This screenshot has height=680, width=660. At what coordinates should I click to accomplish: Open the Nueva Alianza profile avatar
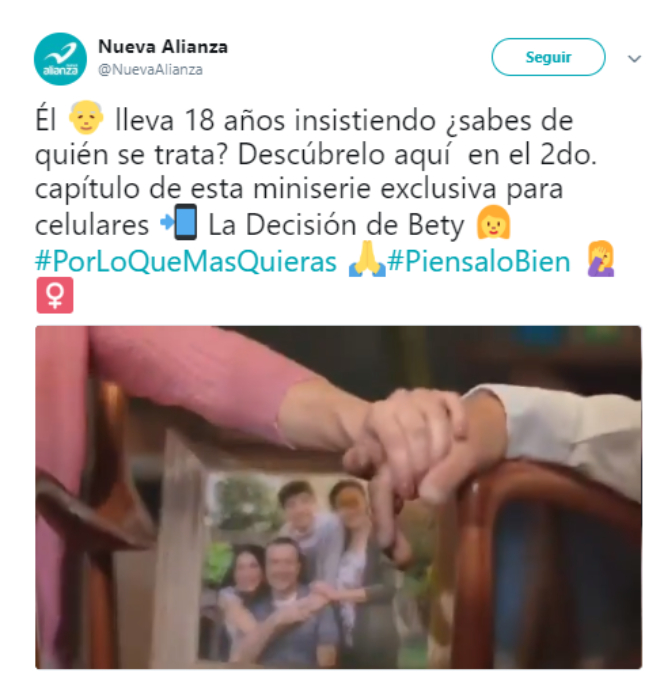60,59
